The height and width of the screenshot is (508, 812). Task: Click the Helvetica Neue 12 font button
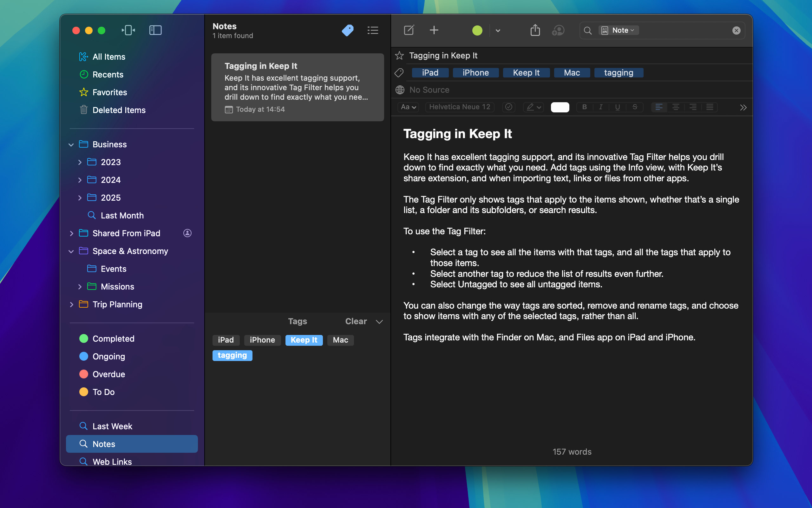[x=459, y=107]
